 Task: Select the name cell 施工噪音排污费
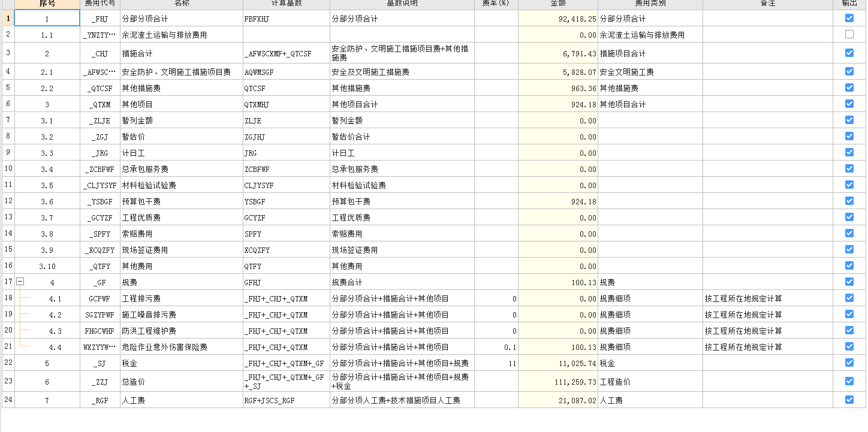[181, 315]
